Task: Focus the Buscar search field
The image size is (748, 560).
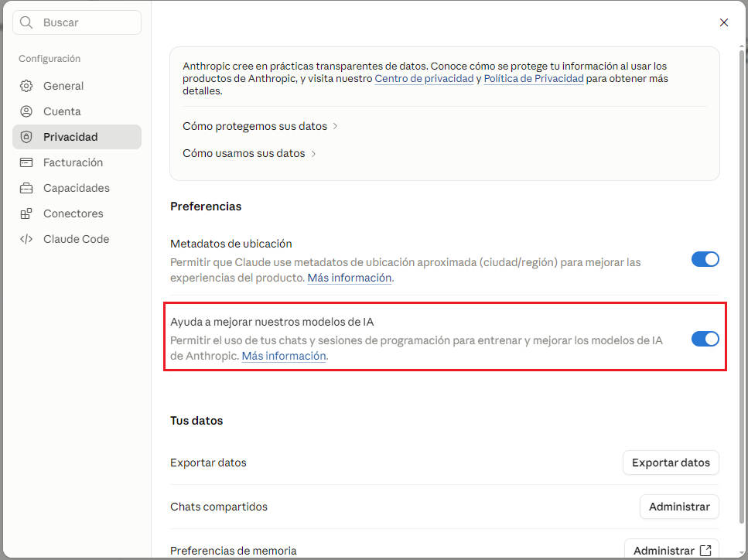Action: coord(77,22)
